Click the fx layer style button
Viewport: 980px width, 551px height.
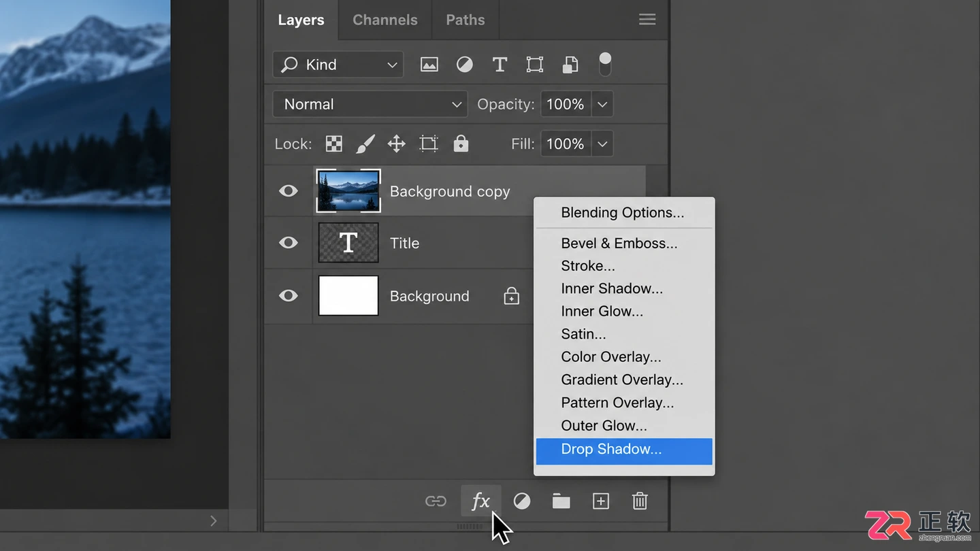tap(481, 501)
